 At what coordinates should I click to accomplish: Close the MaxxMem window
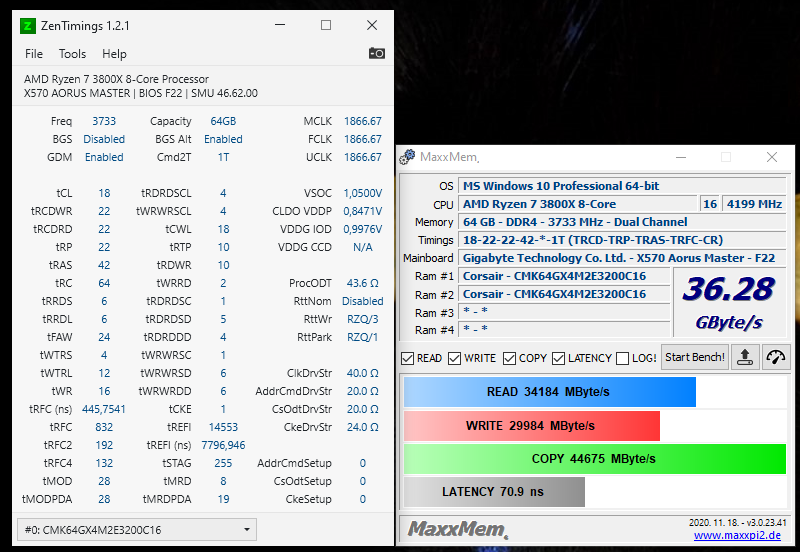pos(772,157)
